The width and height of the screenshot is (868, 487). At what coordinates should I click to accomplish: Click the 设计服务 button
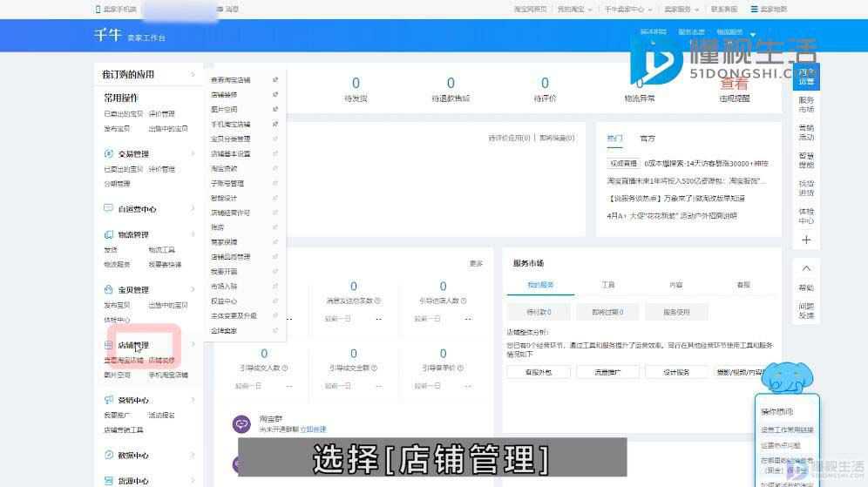(676, 372)
